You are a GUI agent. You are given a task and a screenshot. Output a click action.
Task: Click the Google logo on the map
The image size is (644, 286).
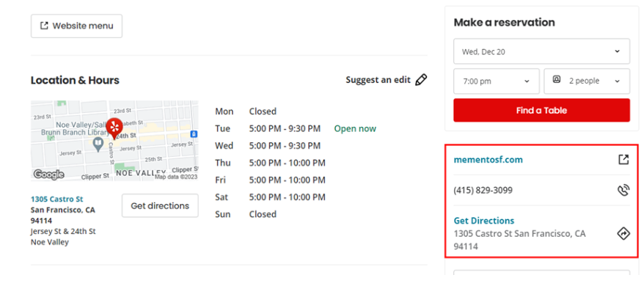point(48,175)
